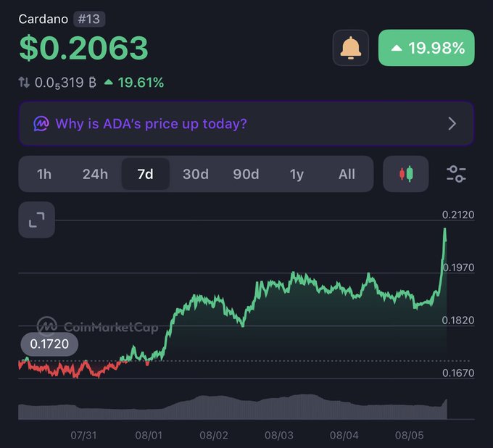Tap the 08/03 date label

[x=279, y=436]
